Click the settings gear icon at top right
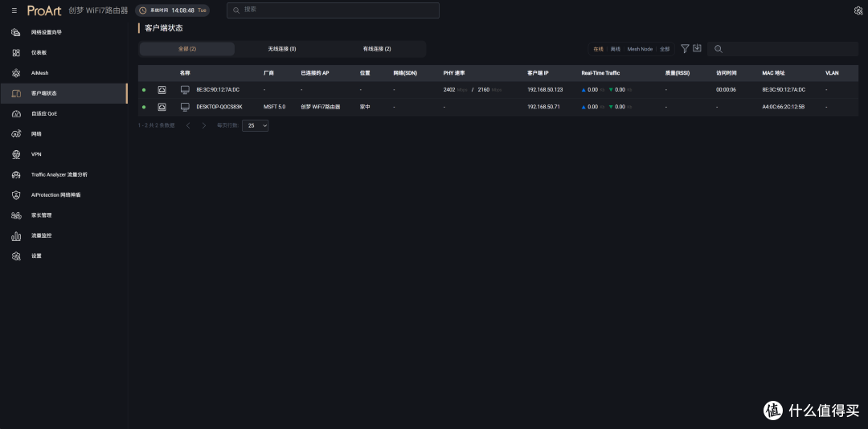 tap(858, 10)
